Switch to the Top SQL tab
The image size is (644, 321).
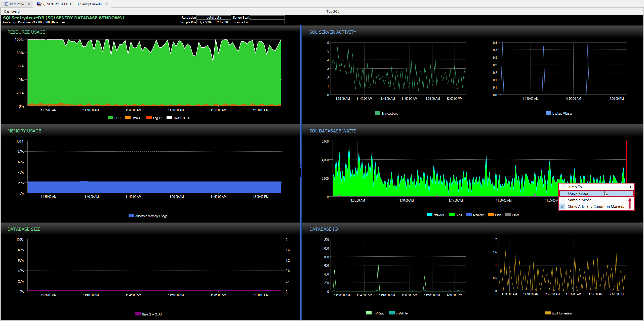[x=333, y=11]
